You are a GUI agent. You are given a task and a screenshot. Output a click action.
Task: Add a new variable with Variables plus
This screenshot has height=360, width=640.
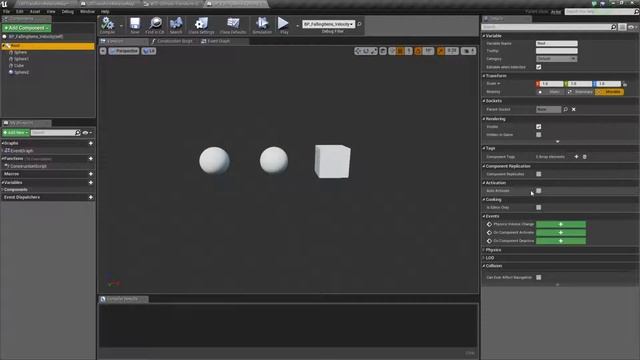[91, 182]
